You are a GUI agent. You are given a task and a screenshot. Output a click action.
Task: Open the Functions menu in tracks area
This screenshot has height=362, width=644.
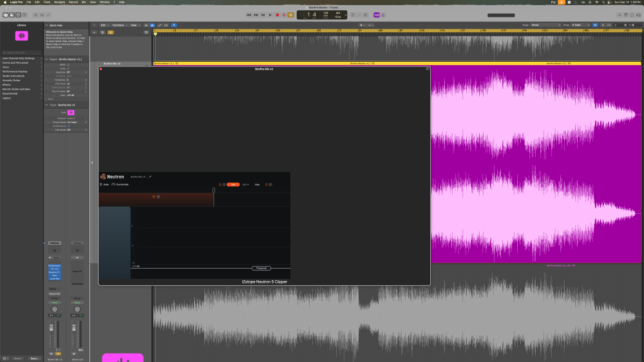click(118, 25)
